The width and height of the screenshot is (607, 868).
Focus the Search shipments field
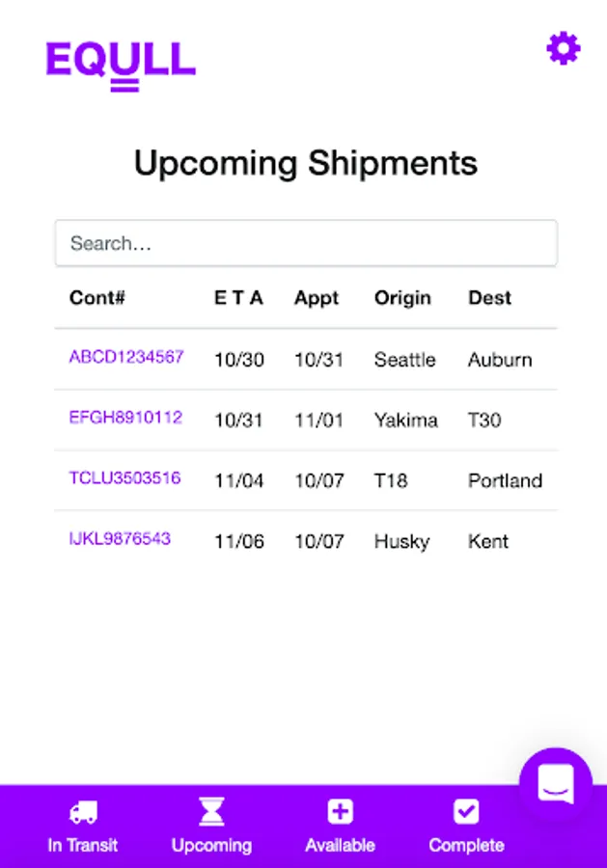click(306, 243)
